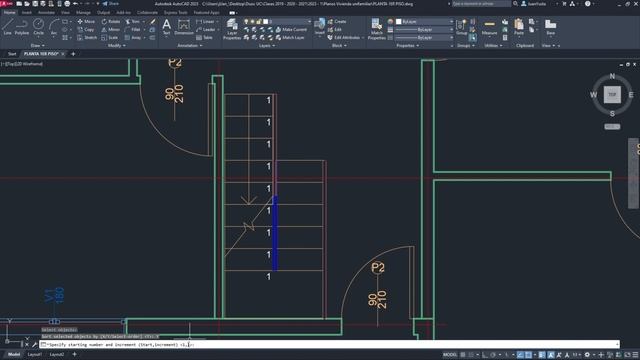Open Layer Properties manager
The height and width of the screenshot is (360, 640).
point(232,29)
